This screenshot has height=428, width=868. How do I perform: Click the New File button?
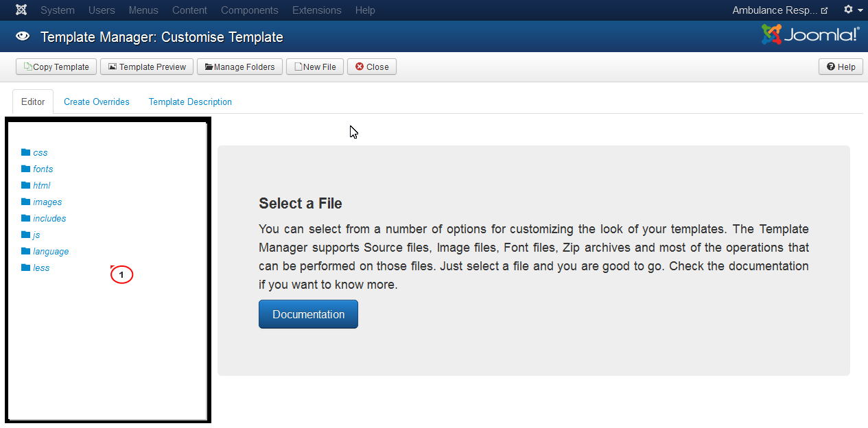coord(315,67)
